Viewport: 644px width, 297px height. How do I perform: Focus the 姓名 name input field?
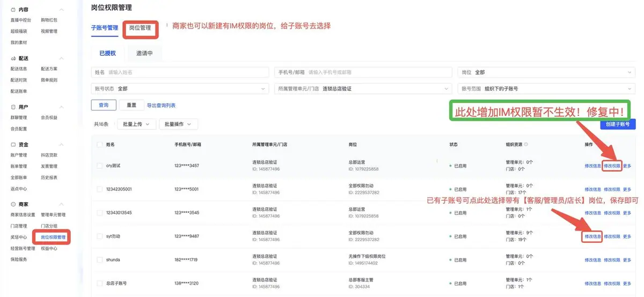point(180,72)
